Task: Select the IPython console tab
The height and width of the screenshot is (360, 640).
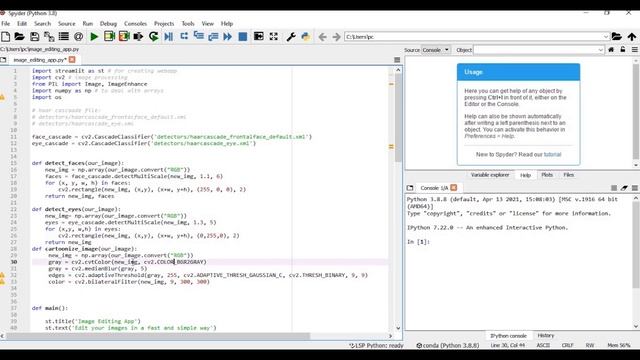Action: (508, 336)
